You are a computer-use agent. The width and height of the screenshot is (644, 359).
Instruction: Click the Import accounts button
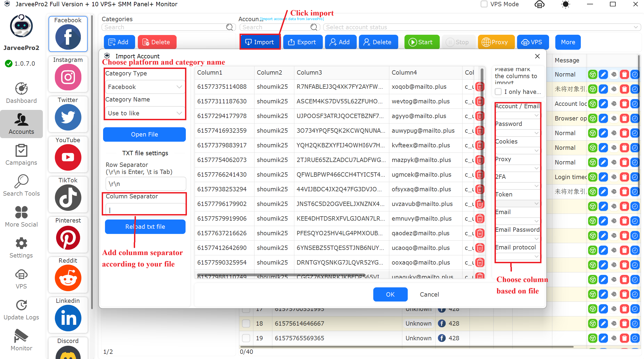260,42
